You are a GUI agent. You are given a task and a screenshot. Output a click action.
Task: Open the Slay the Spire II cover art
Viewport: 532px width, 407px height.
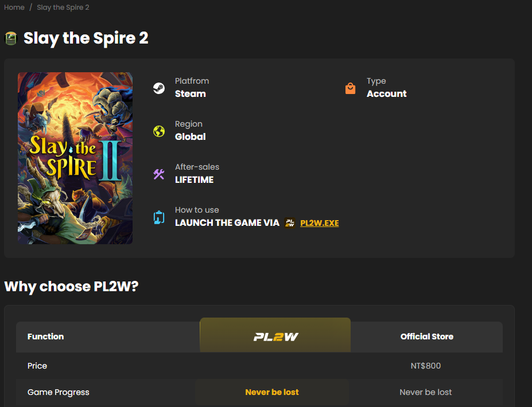pyautogui.click(x=75, y=158)
